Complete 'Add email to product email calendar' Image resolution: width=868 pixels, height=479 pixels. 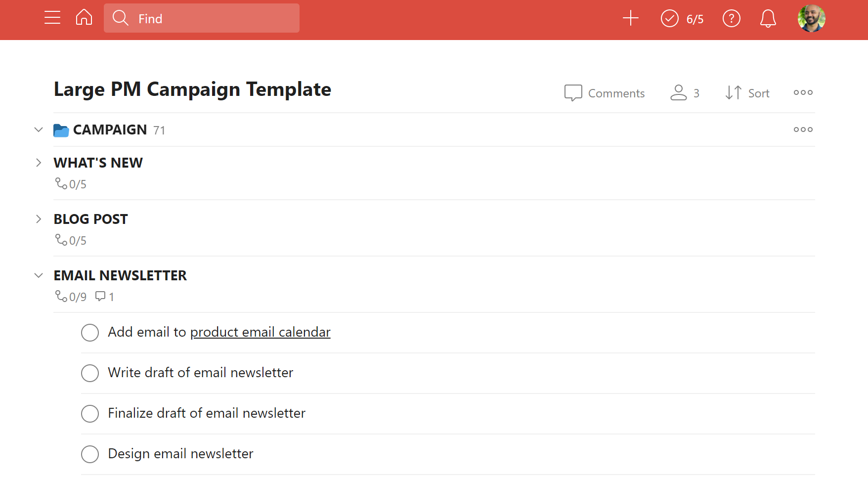tap(90, 333)
